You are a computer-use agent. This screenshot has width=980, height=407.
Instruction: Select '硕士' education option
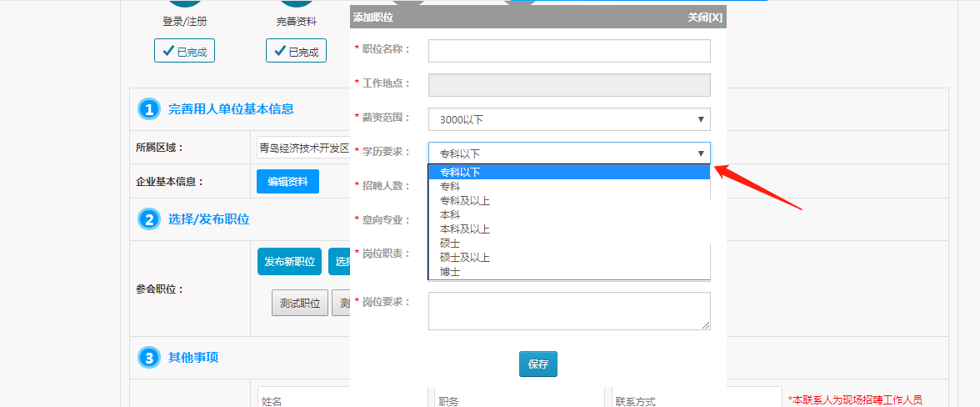point(450,244)
